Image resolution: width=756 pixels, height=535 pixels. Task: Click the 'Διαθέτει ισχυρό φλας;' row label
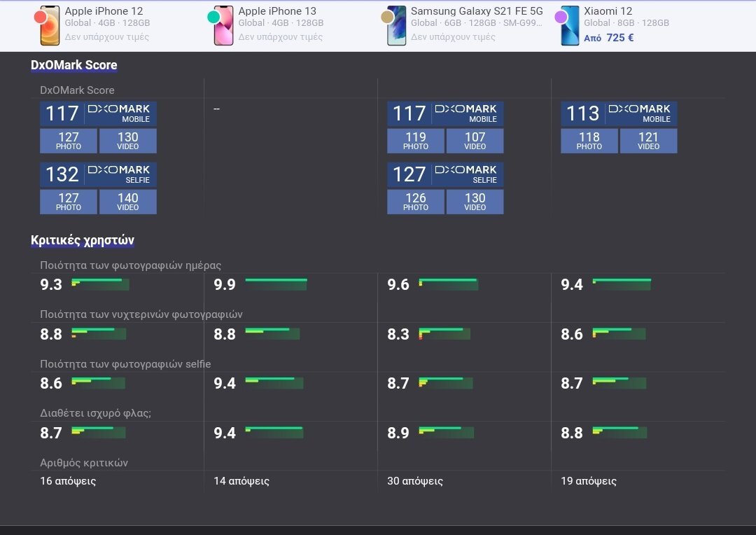pyautogui.click(x=95, y=413)
